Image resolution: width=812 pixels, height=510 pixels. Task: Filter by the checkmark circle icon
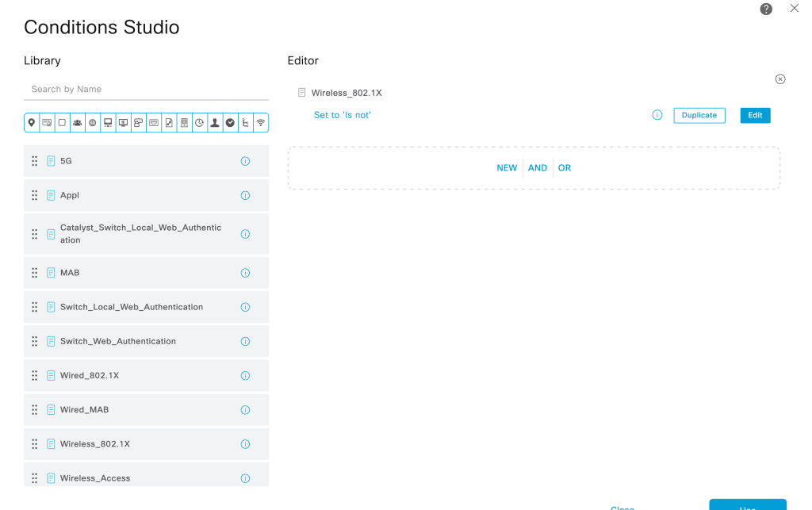[230, 123]
